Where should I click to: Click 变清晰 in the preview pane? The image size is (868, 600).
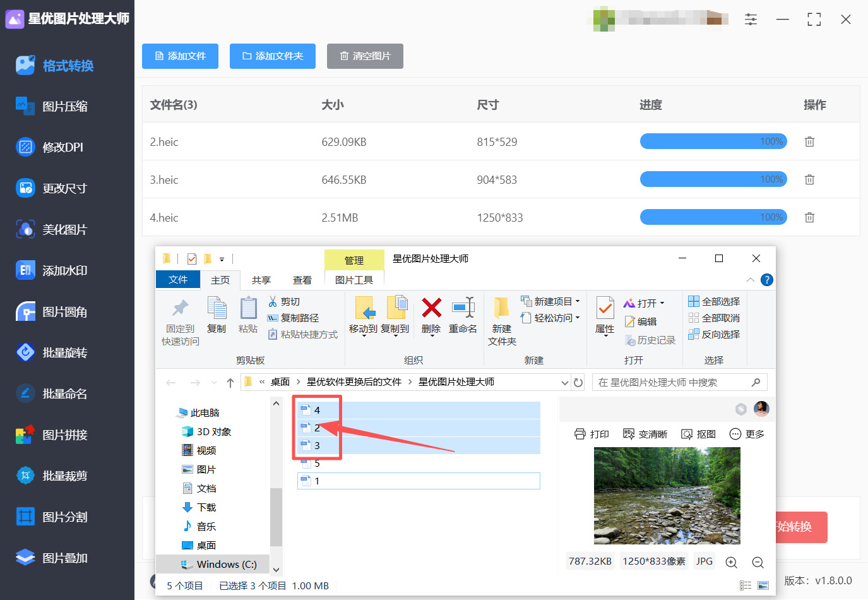point(645,434)
